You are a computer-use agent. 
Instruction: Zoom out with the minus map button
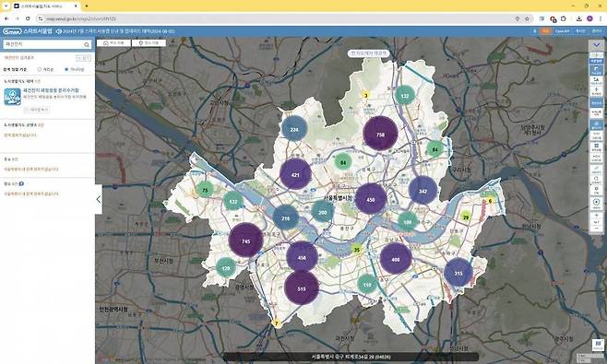596,229
